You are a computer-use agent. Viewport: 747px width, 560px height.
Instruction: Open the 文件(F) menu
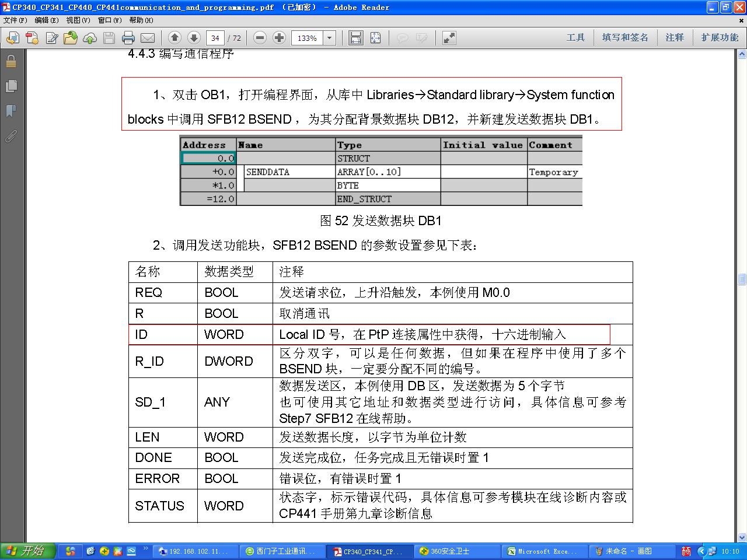pos(15,20)
